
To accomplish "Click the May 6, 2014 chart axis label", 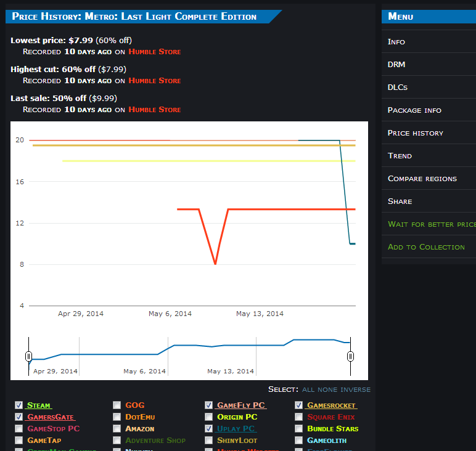I will (170, 314).
